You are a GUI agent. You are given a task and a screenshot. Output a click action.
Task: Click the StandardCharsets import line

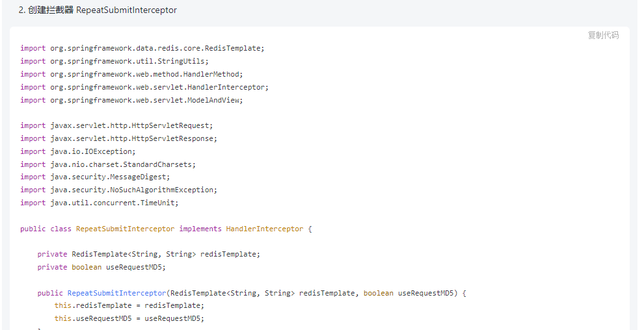[x=108, y=164]
